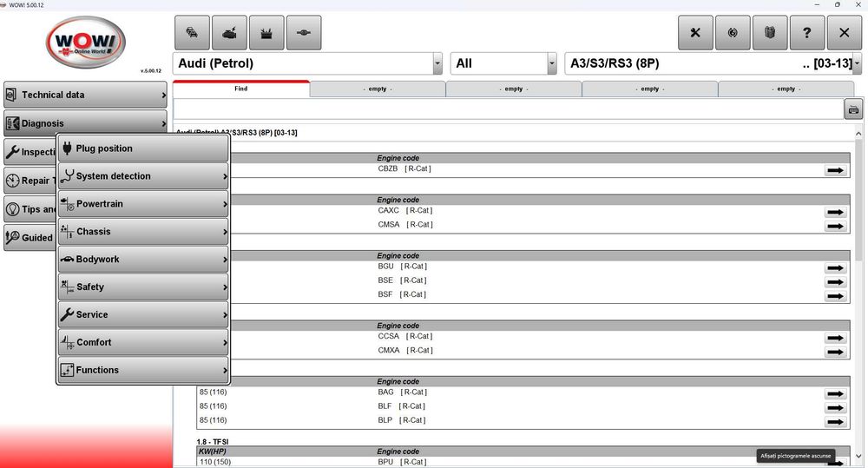Click the Repair Times clock icon

[12, 181]
